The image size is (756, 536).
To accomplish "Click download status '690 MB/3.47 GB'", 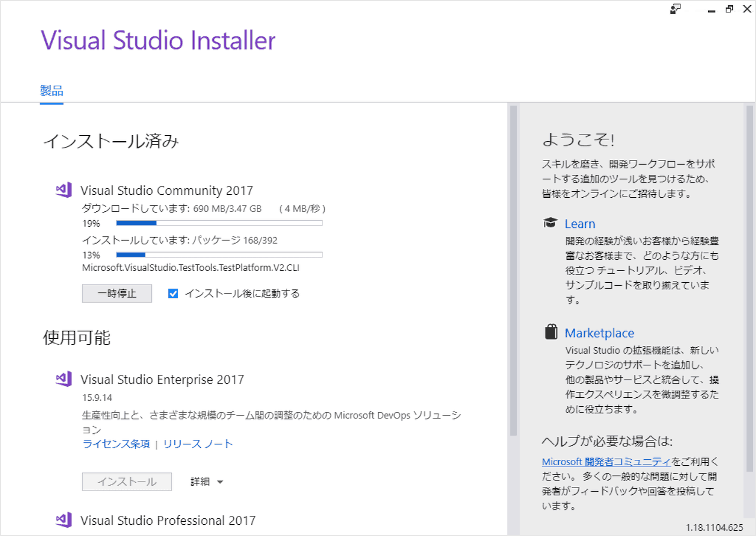I will 227,208.
